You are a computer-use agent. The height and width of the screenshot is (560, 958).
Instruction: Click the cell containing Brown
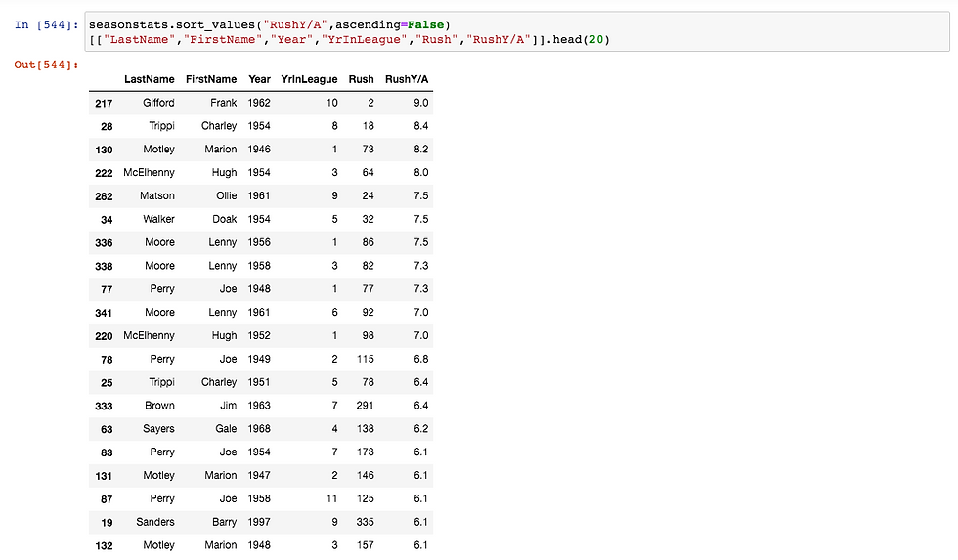tap(159, 406)
